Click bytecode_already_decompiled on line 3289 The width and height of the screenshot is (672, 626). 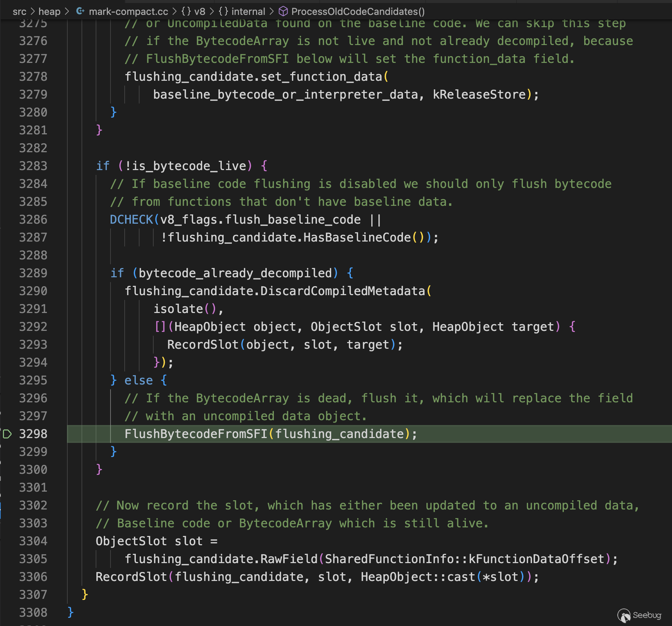(x=235, y=273)
